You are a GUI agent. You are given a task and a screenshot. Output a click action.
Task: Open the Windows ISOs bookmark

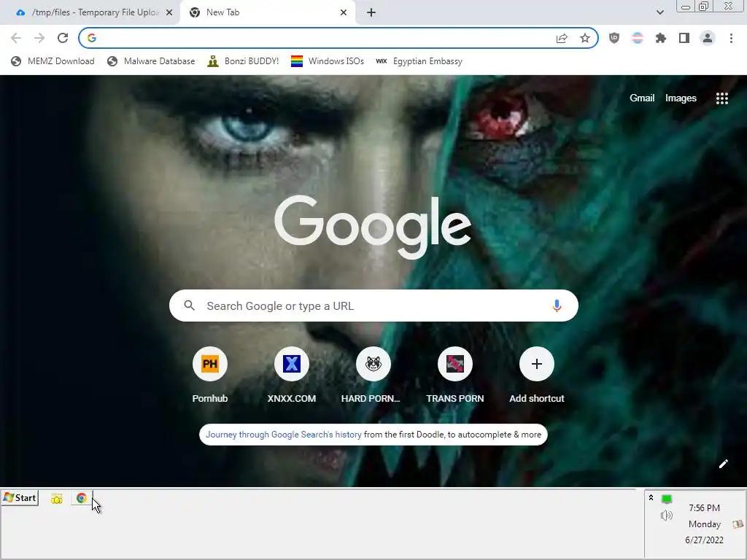328,61
